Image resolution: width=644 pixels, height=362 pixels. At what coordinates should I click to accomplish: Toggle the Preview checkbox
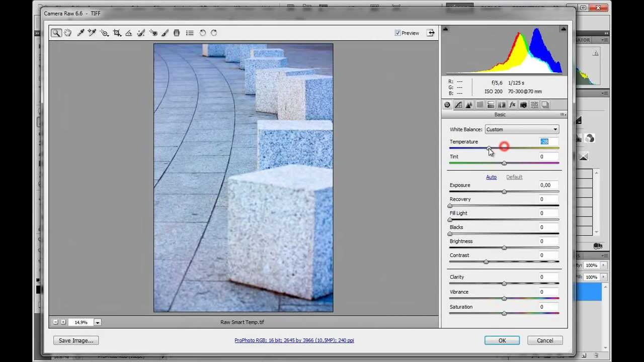(398, 33)
